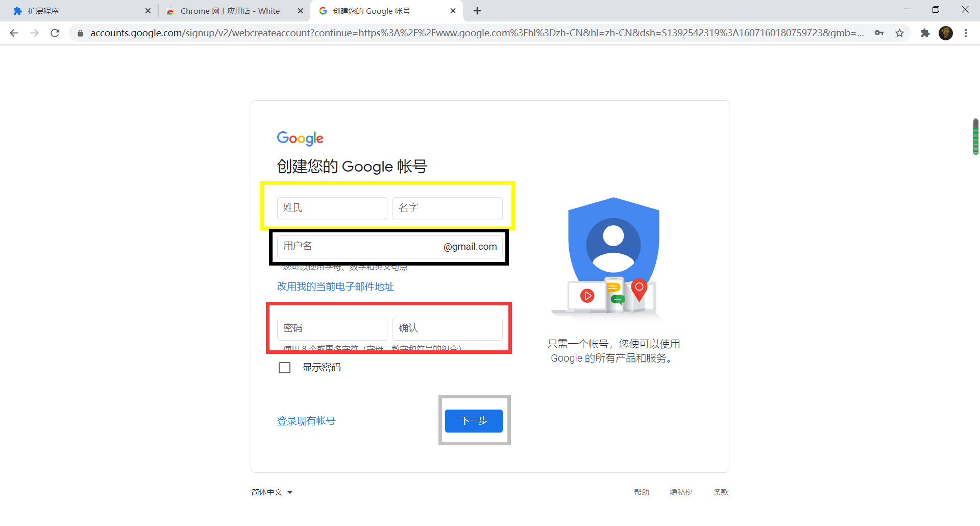The height and width of the screenshot is (526, 980).
Task: Restore down the Chrome window
Action: pyautogui.click(x=936, y=9)
